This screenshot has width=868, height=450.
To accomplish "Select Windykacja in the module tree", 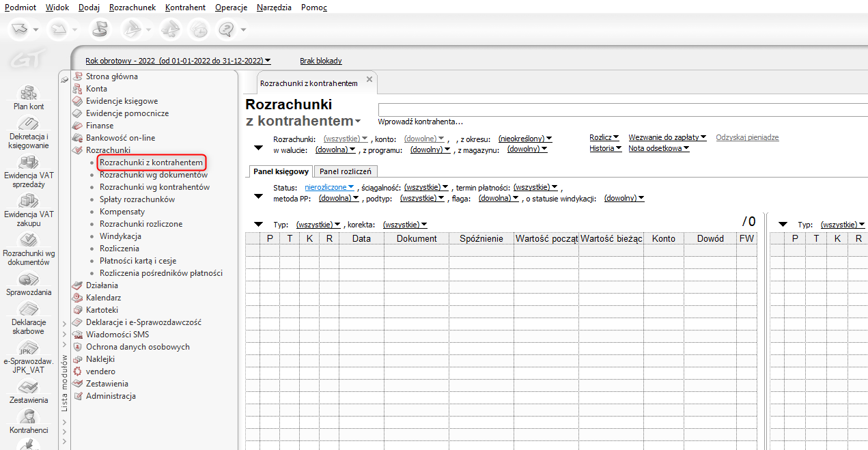I will [x=120, y=236].
